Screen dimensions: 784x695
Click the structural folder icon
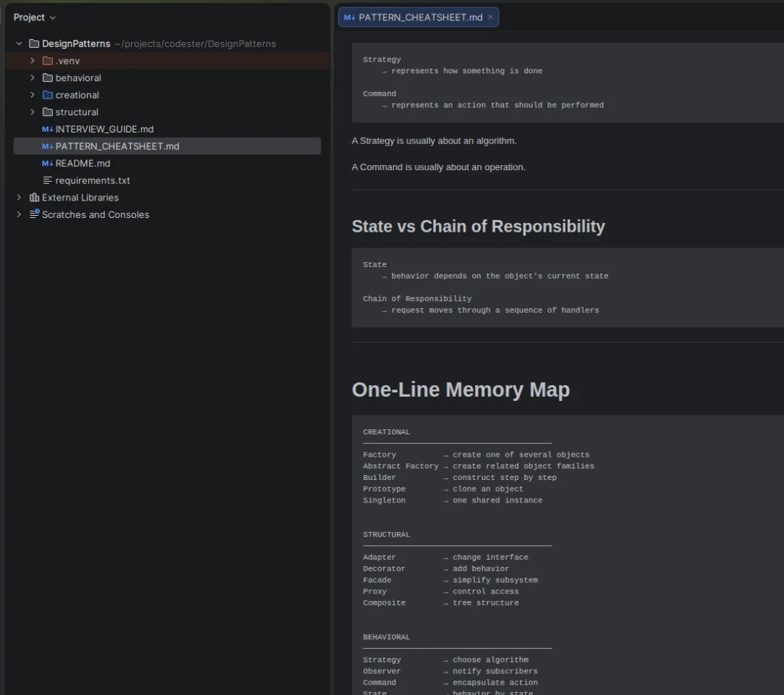[48, 111]
